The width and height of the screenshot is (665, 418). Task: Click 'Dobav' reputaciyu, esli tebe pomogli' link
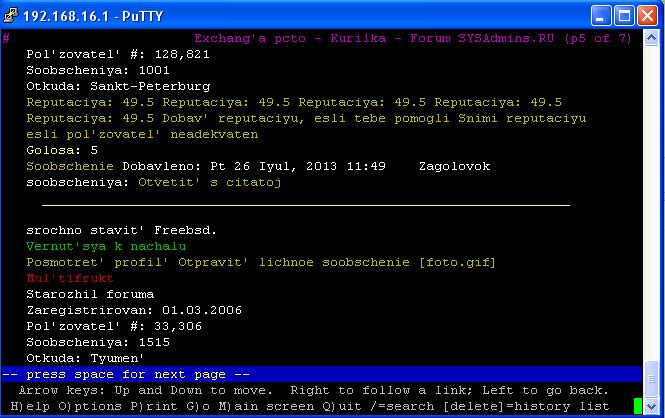point(306,118)
